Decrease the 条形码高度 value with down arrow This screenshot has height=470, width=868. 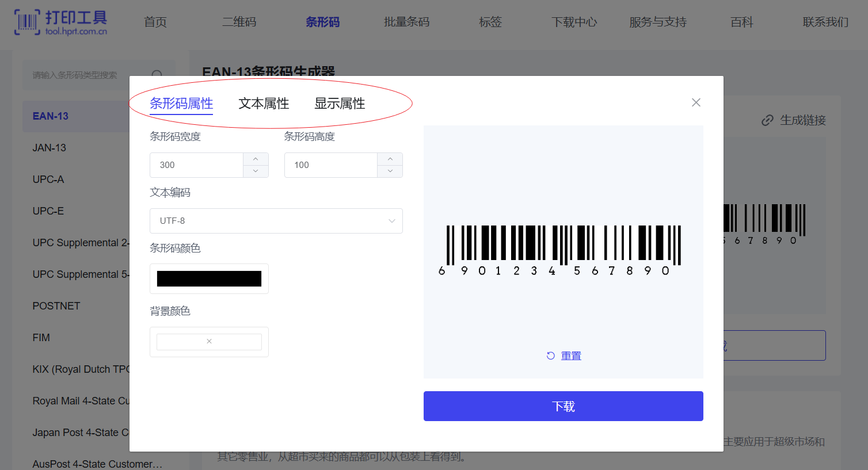[390, 171]
